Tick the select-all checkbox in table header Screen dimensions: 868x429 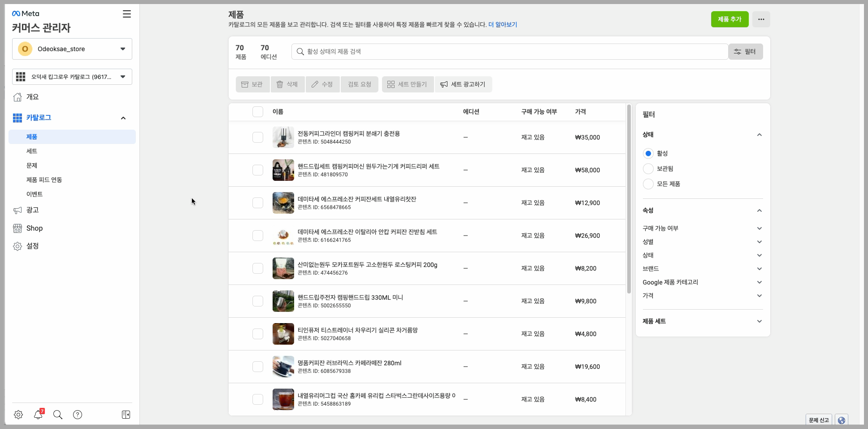258,112
